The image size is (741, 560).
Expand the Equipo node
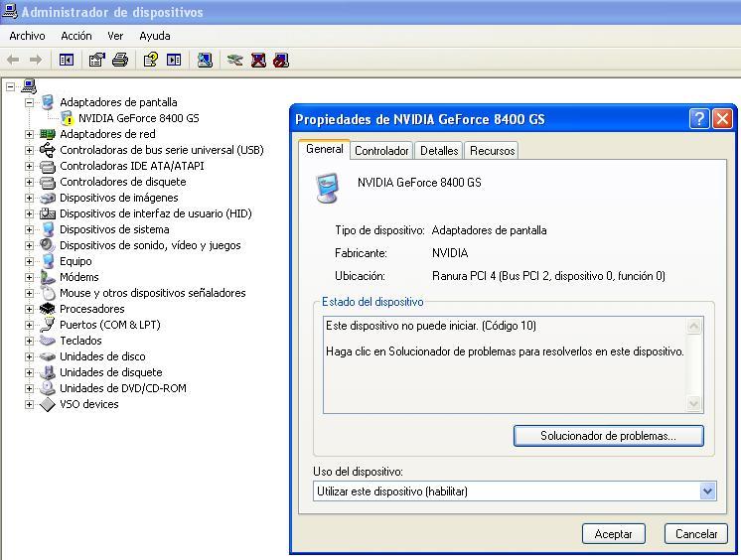point(29,261)
